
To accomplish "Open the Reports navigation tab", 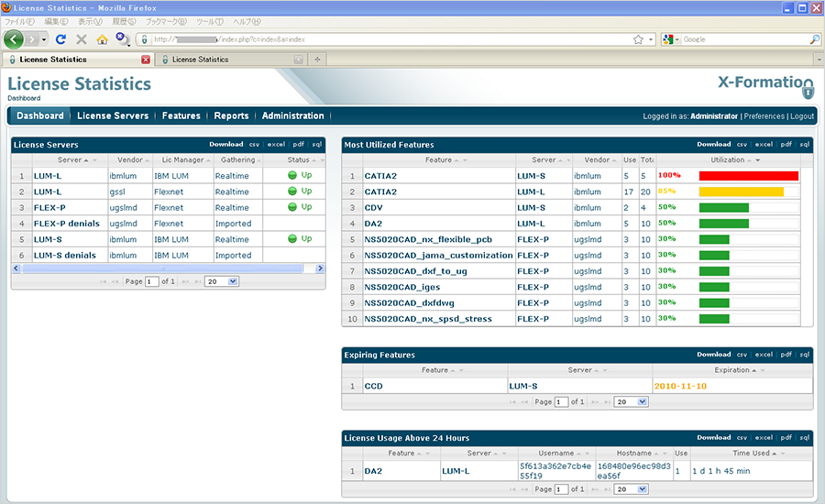I will click(231, 115).
